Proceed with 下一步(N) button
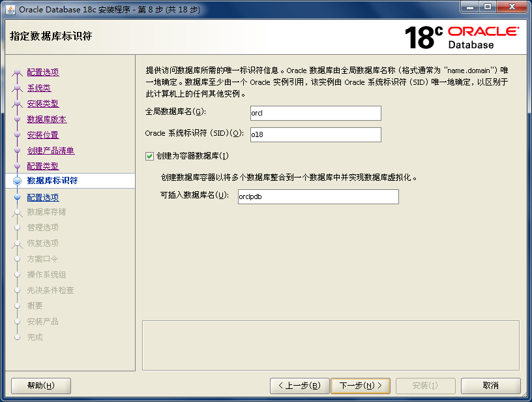Screen dimensions: 532x402 pyautogui.click(x=361, y=386)
